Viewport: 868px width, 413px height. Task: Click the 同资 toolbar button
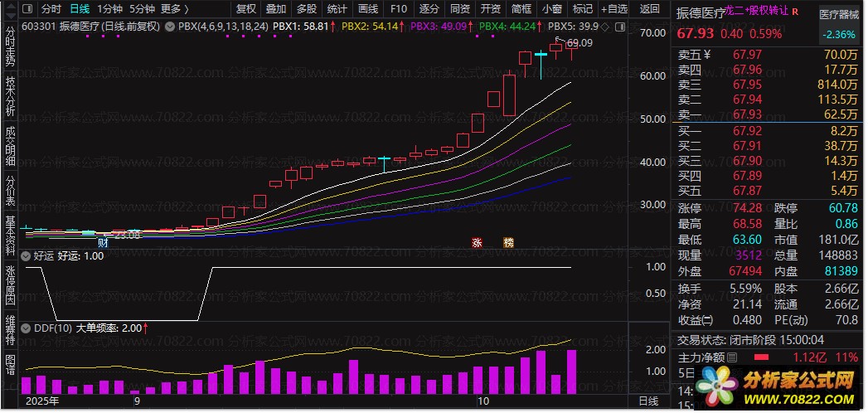[459, 9]
